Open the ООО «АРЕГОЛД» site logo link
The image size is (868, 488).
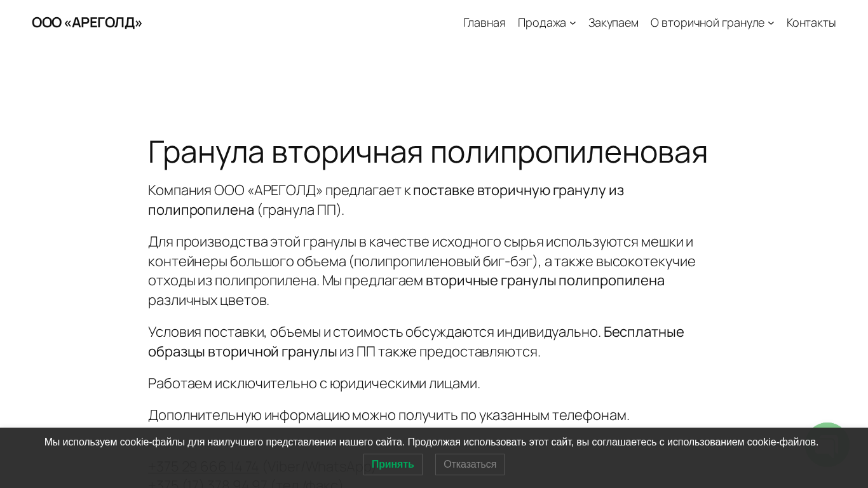coord(87,23)
